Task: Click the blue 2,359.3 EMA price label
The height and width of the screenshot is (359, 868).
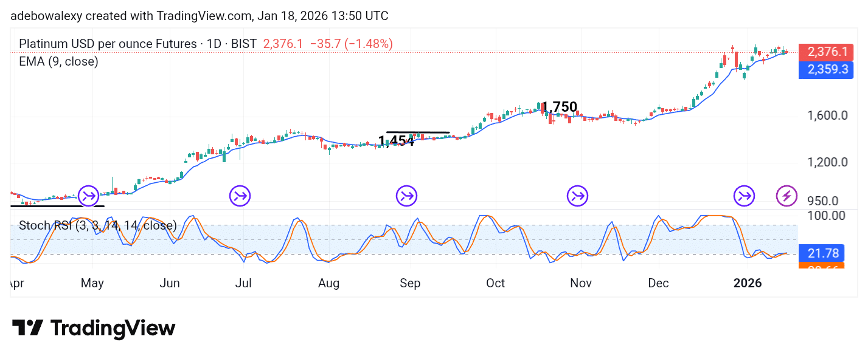Action: click(827, 70)
